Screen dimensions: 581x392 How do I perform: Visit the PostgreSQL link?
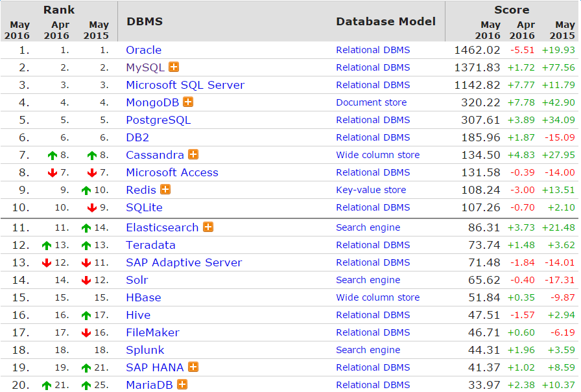point(158,120)
